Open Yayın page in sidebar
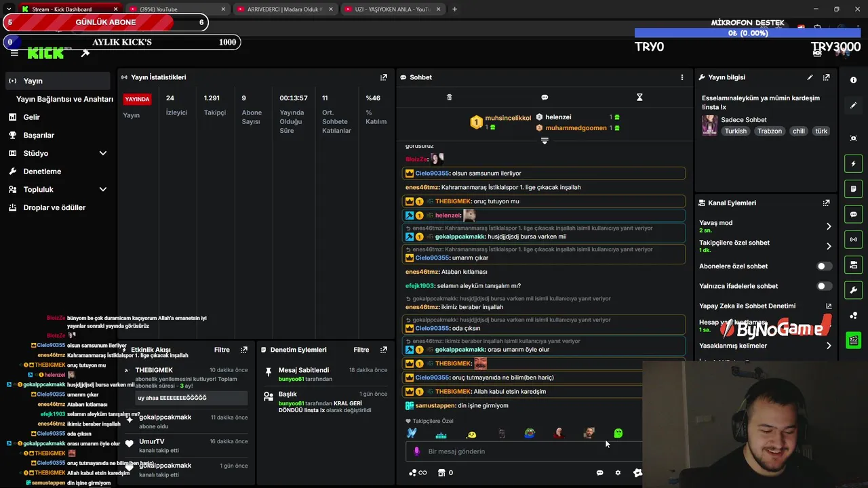 point(58,81)
